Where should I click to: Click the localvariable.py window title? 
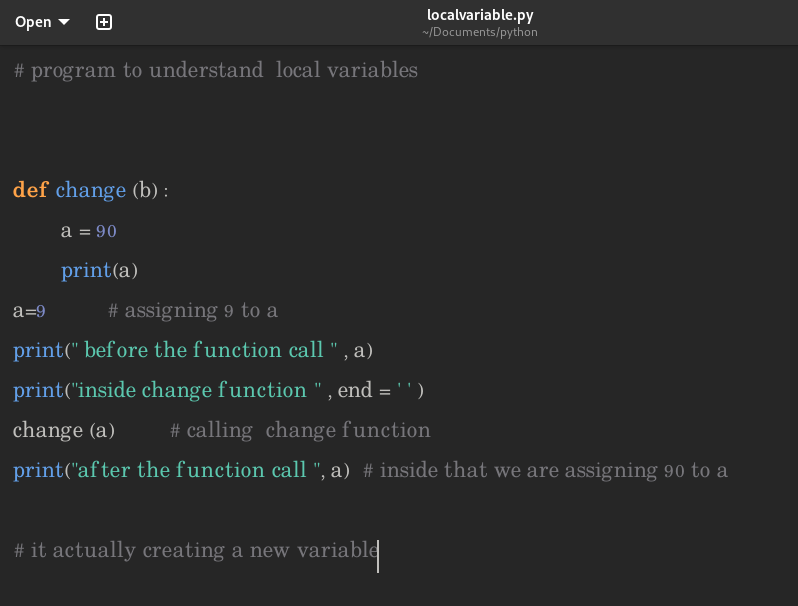(x=480, y=15)
